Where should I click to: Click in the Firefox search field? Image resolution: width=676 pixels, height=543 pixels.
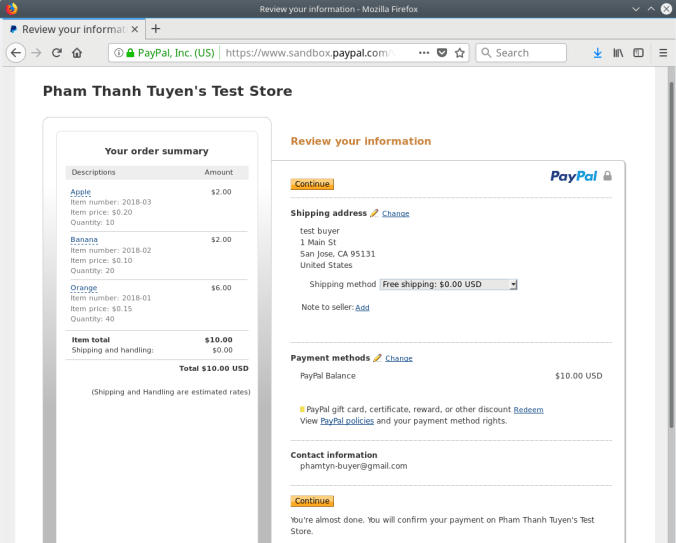[530, 53]
